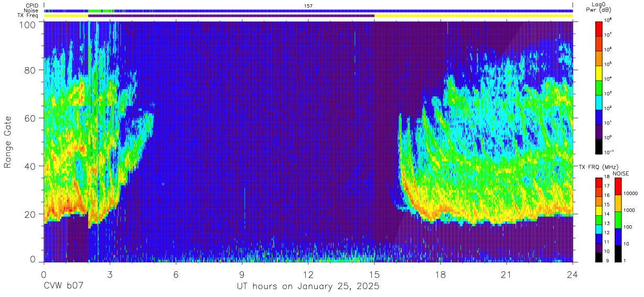Click y-axis tick label 60

pyautogui.click(x=31, y=118)
